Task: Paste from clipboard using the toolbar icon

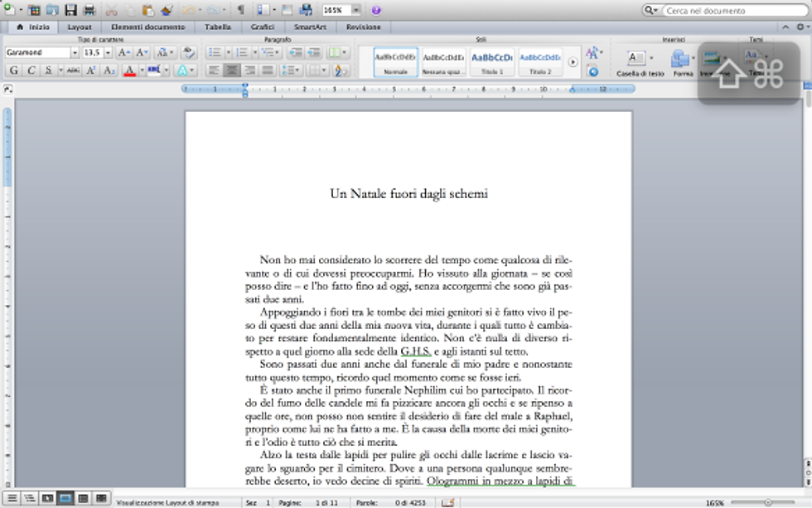Action: tap(148, 10)
